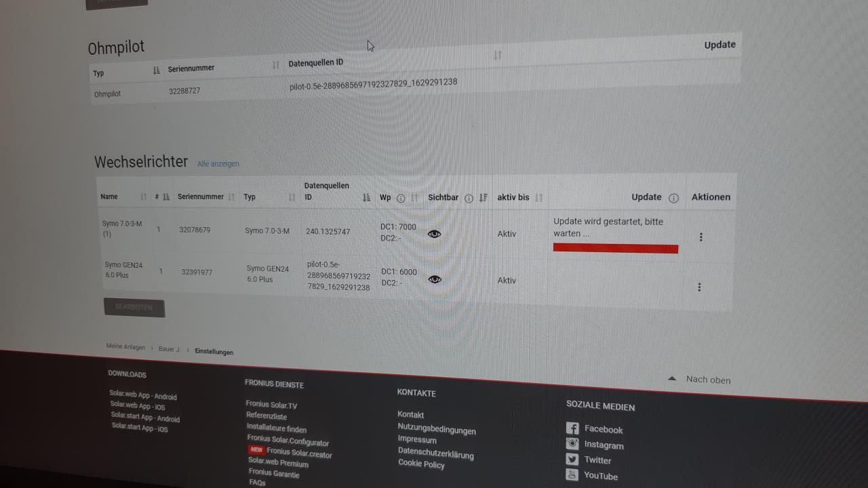Open Nutzungsbedingungen link

tap(437, 428)
